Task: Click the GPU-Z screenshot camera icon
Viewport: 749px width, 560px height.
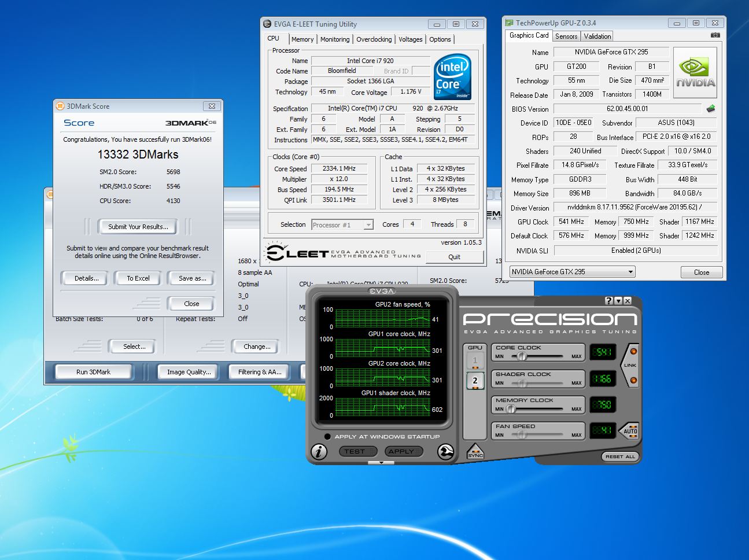Action: [x=715, y=35]
